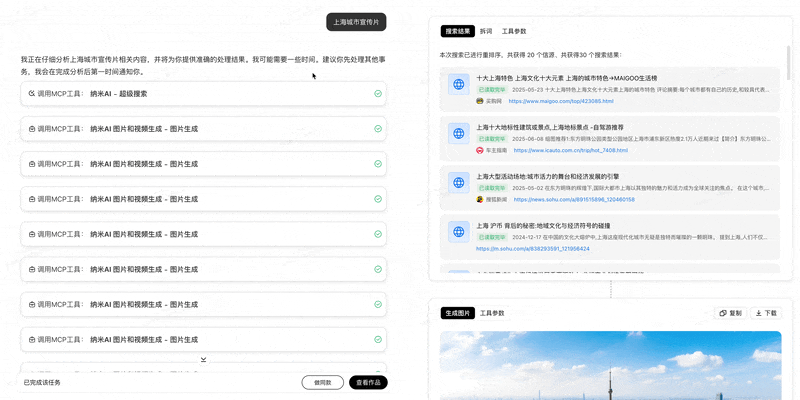Select the 搜索结果 tab
800x400 pixels.
(x=458, y=31)
